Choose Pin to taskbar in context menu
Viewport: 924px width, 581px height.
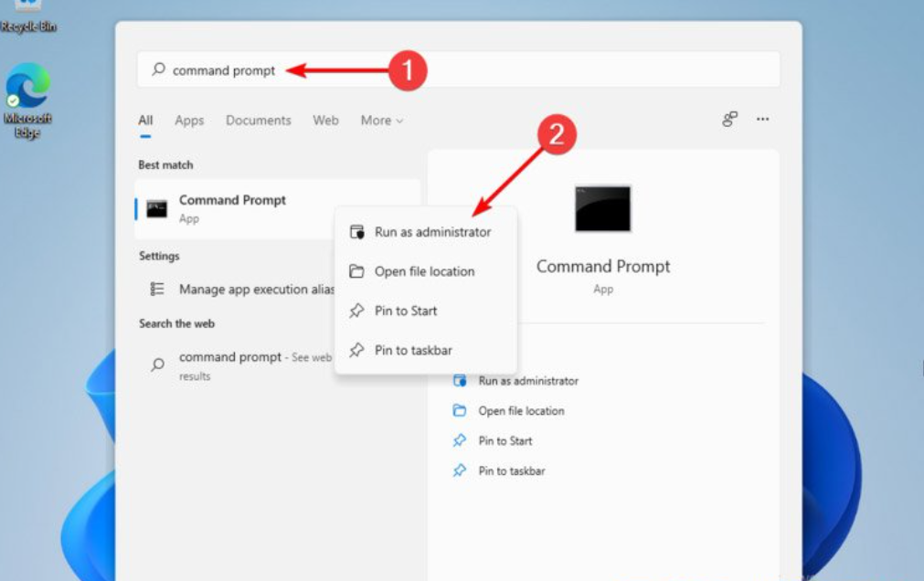point(413,350)
